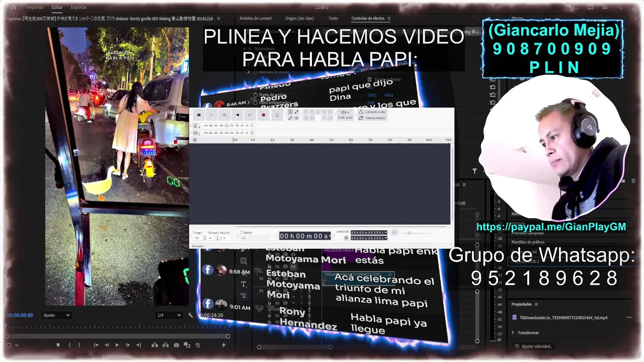Select the Type tool in Premiere tools
The width and height of the screenshot is (644, 362).
(244, 284)
